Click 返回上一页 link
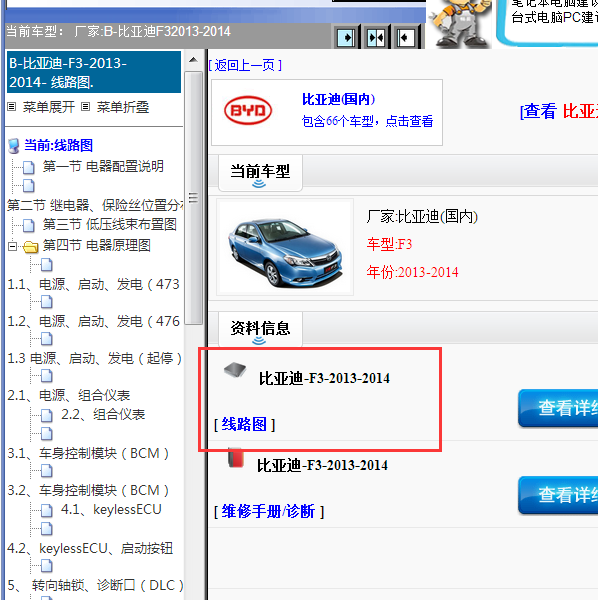This screenshot has width=598, height=600. [x=245, y=65]
